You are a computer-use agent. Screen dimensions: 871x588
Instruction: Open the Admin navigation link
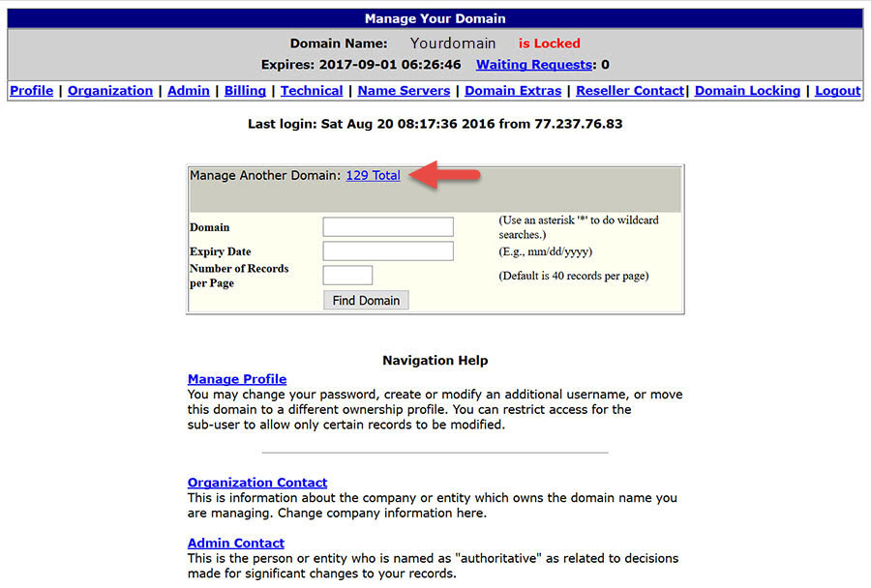coord(189,91)
